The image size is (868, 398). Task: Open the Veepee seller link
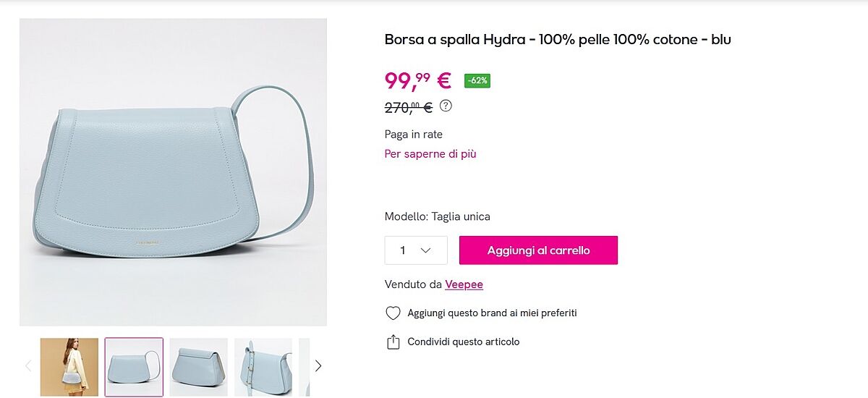[464, 284]
